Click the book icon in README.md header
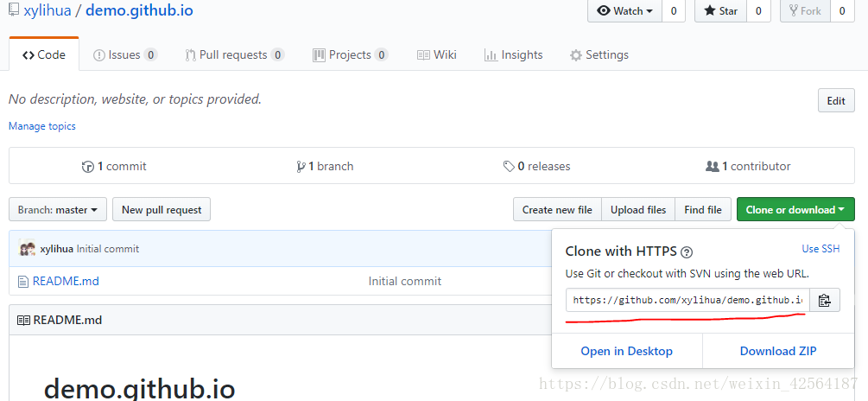Viewport: 868px width, 401px height. pyautogui.click(x=23, y=320)
